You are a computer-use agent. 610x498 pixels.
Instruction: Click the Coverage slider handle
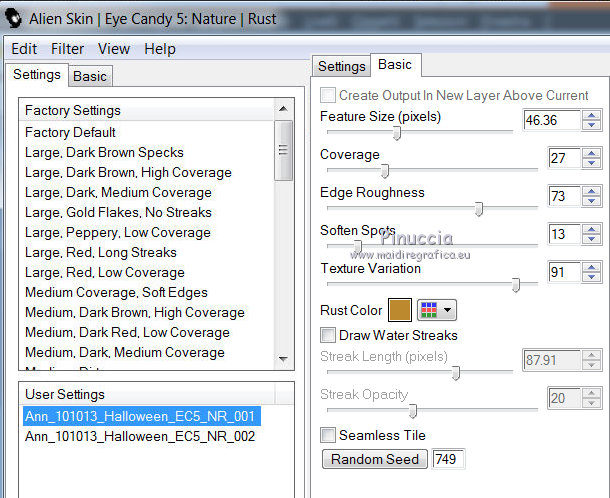385,171
